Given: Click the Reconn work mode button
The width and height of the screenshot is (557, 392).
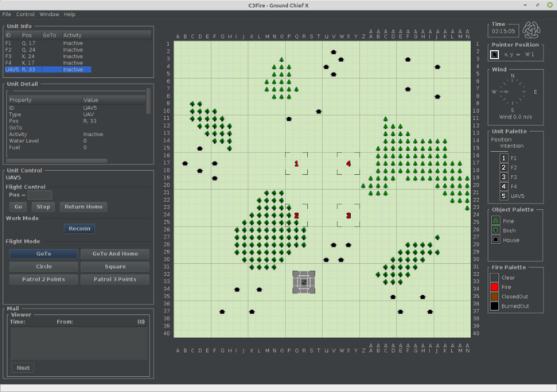Looking at the screenshot, I should pyautogui.click(x=80, y=228).
